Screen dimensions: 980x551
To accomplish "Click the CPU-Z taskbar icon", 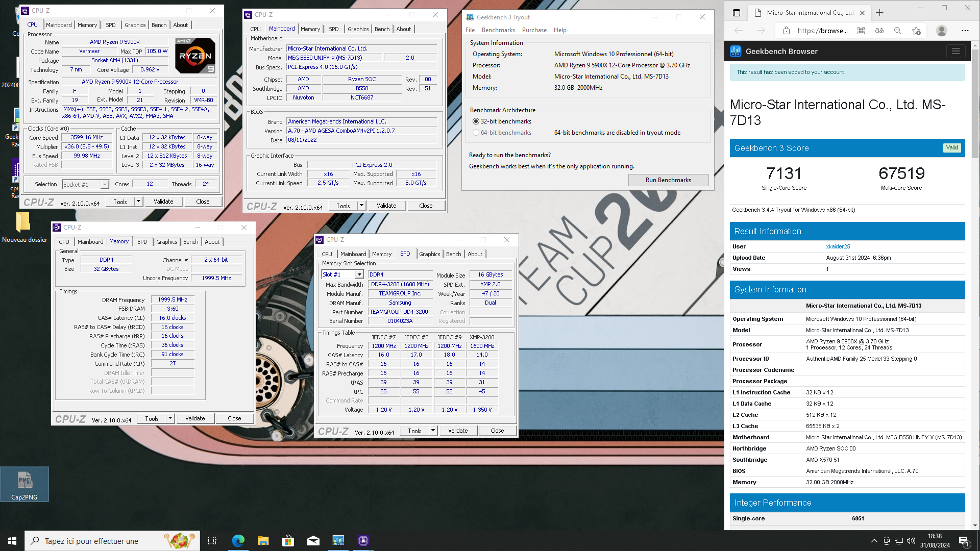I will 363,541.
